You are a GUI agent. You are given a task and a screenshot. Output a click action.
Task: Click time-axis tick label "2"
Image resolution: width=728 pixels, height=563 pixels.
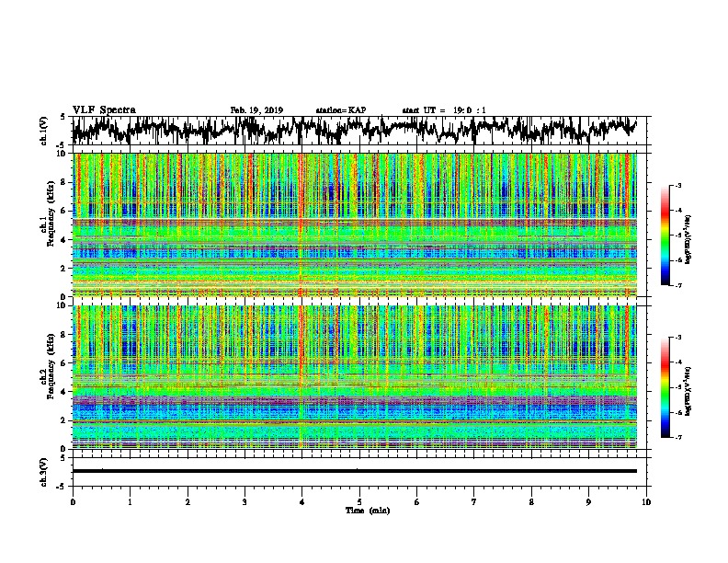[188, 502]
